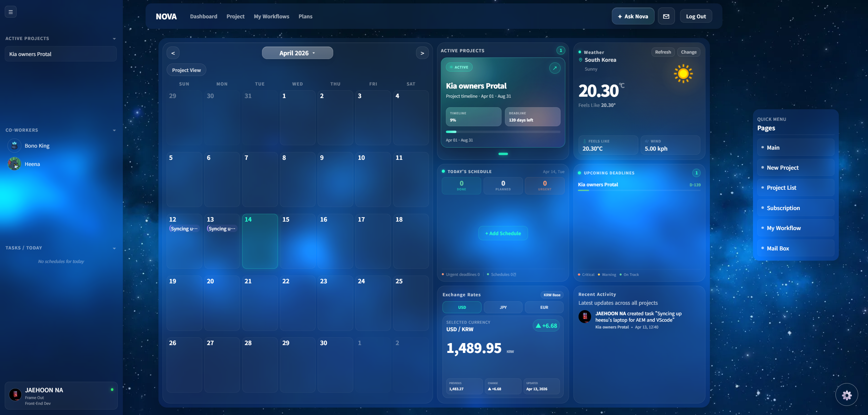Refresh the weather widget

[663, 52]
